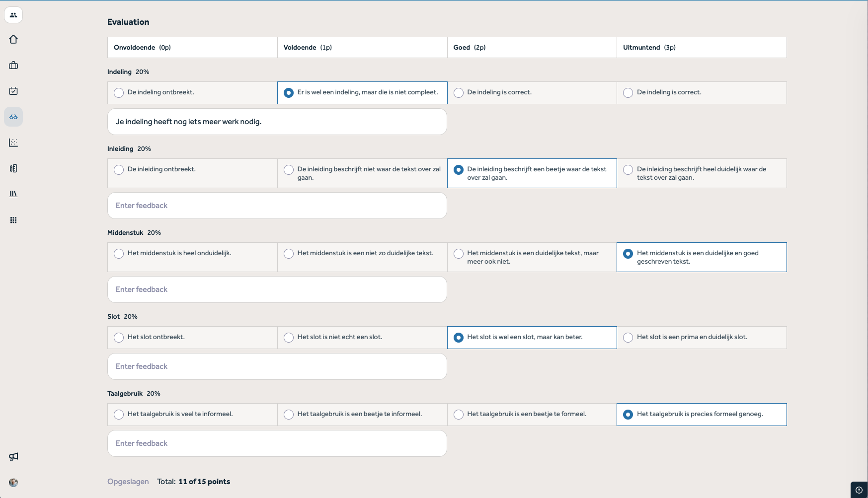Image resolution: width=868 pixels, height=498 pixels.
Task: Select 'Het middenstuk is heel onduidelijk.' option
Action: 192,257
